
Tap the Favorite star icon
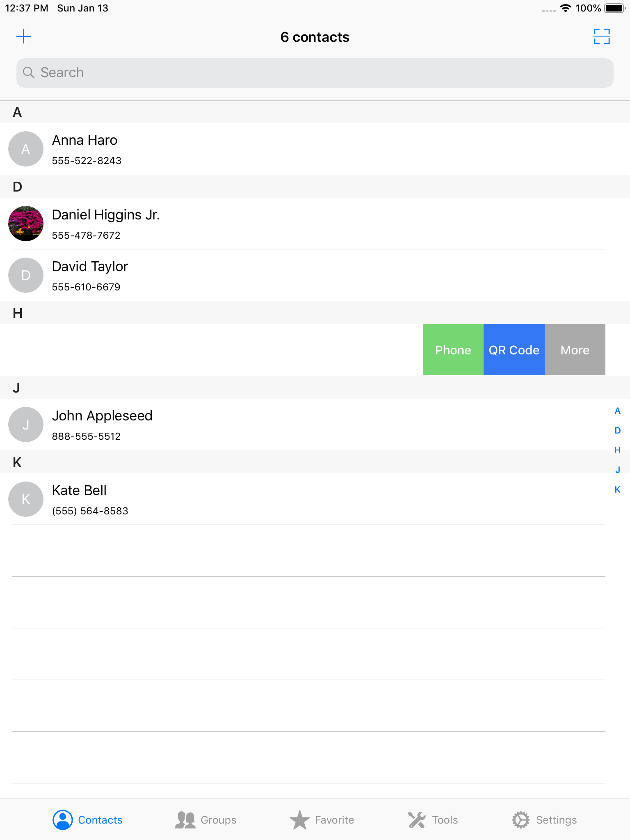click(300, 819)
